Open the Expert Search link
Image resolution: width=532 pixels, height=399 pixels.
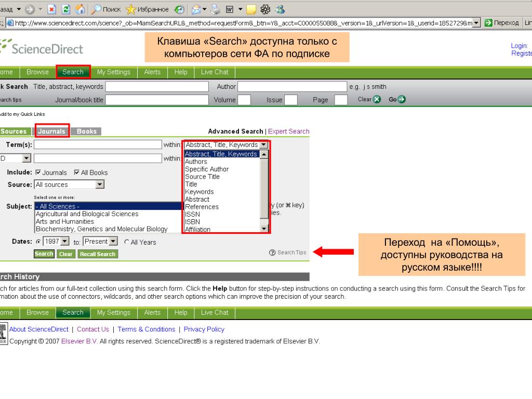click(x=289, y=131)
